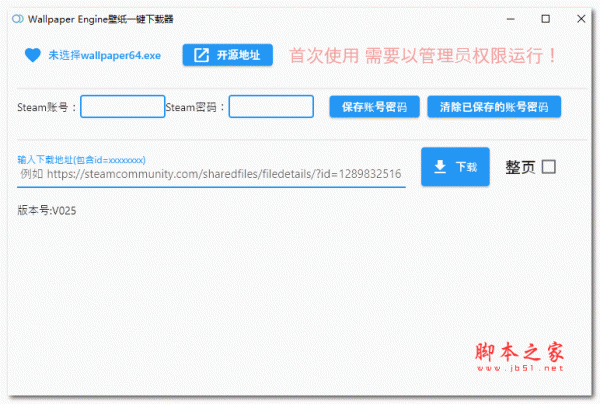Click the blue heart icon
Viewport: 600px width, 404px height.
click(33, 55)
